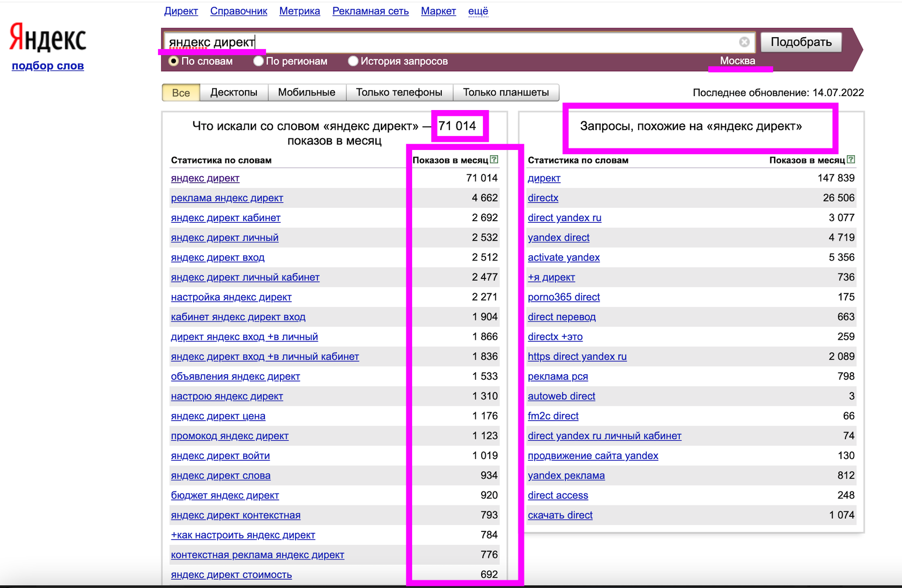Open help icon beside left 'Показов в месяц' header

(x=494, y=160)
